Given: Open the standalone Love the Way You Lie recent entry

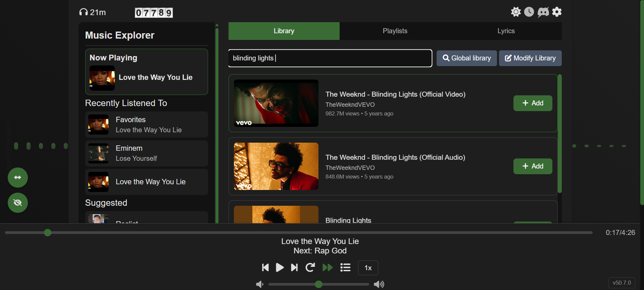Looking at the screenshot, I should pyautogui.click(x=147, y=182).
